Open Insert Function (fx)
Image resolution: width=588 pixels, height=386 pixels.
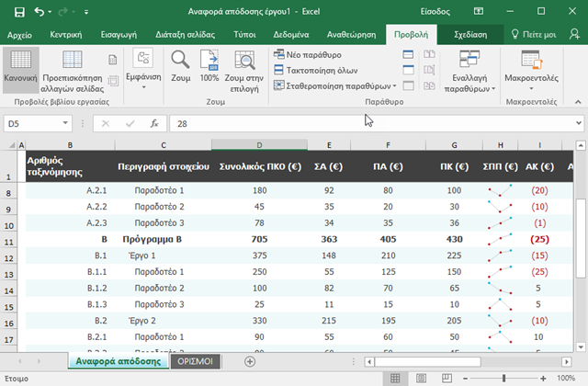(154, 123)
